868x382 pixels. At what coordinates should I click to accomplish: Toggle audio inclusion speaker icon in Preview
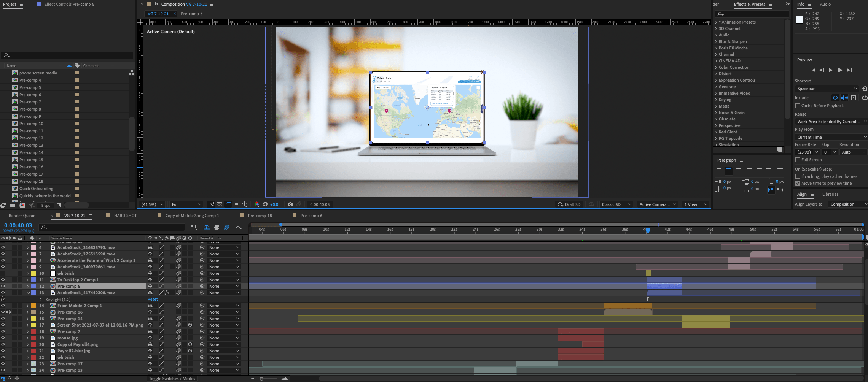pyautogui.click(x=844, y=98)
